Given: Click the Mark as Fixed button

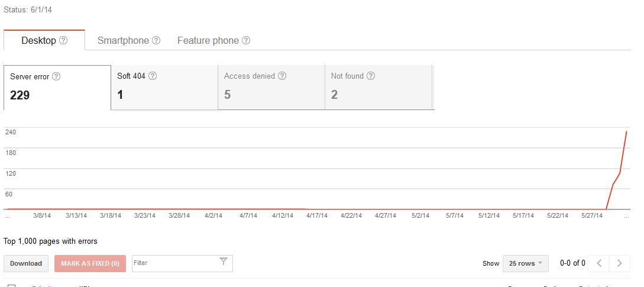Looking at the screenshot, I should (x=90, y=263).
